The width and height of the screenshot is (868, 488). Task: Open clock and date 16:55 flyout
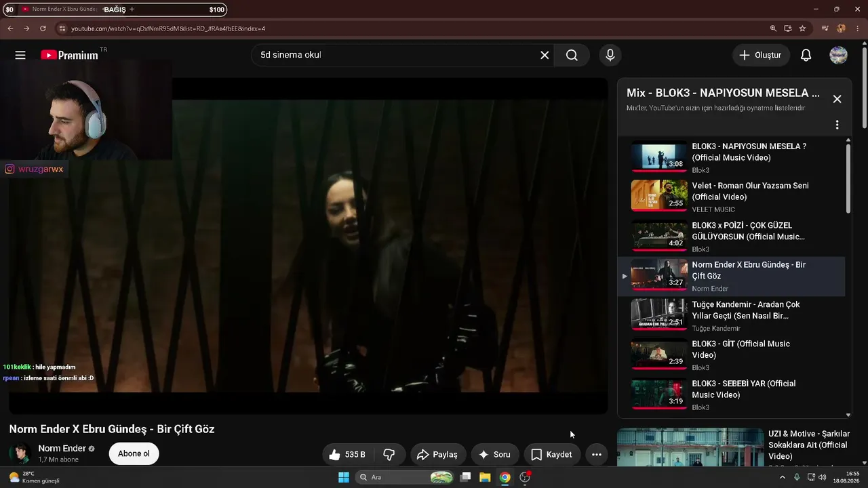[847, 477]
